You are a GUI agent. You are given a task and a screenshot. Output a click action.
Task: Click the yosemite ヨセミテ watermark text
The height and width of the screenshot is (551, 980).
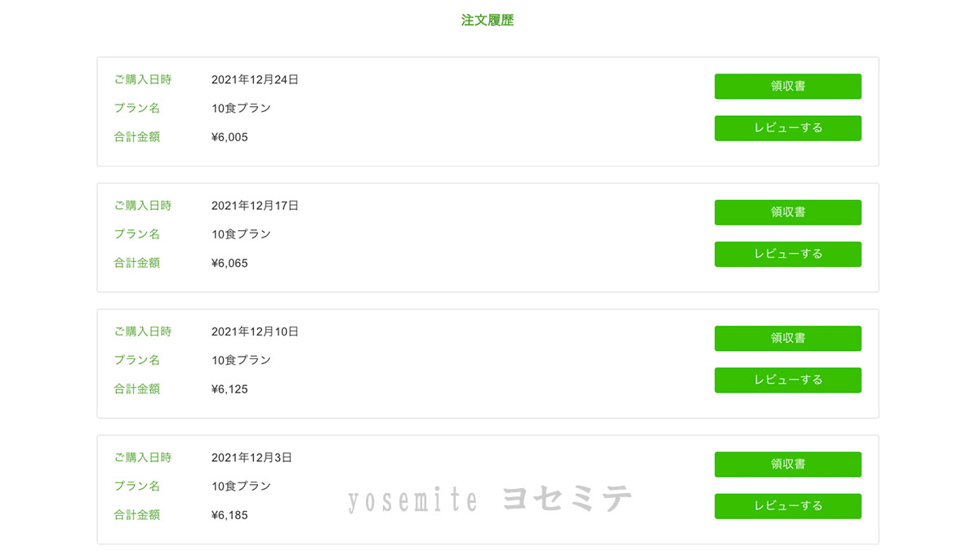pyautogui.click(x=490, y=499)
